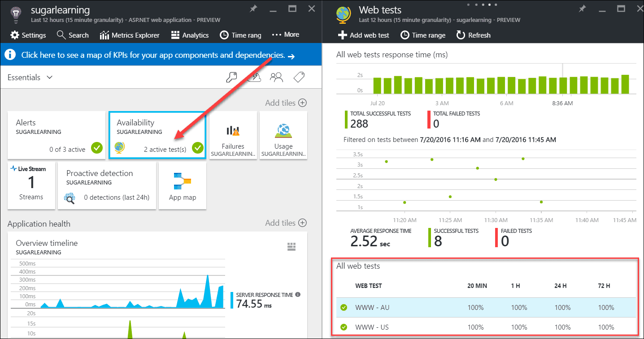Refresh the Web tests blade
644x339 pixels.
[474, 35]
